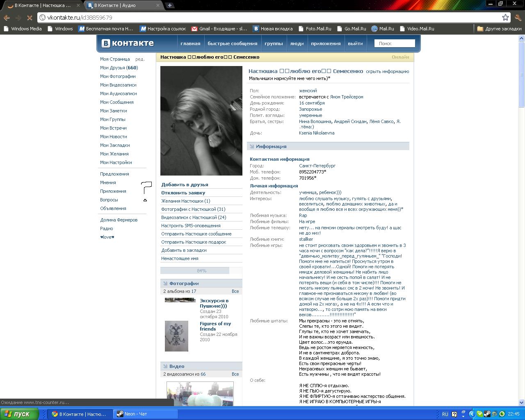
Task: Click the ВКонтакте logo in header
Action: 128,43
